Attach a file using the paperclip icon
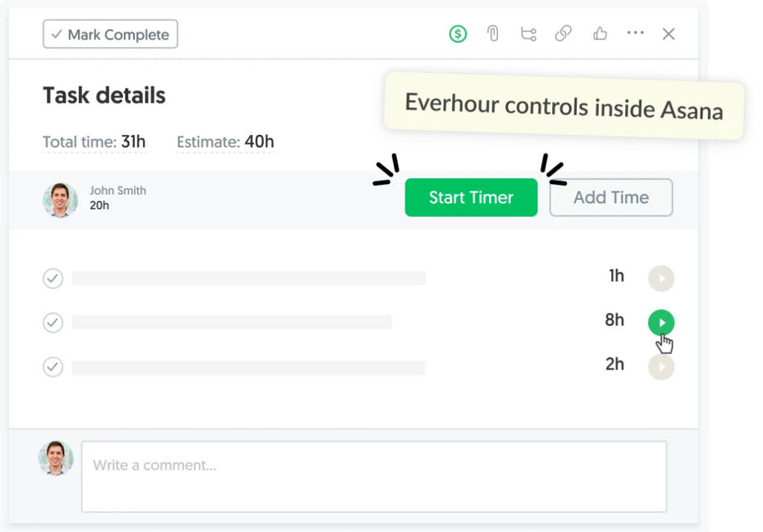This screenshot has width=763, height=532. (x=493, y=34)
